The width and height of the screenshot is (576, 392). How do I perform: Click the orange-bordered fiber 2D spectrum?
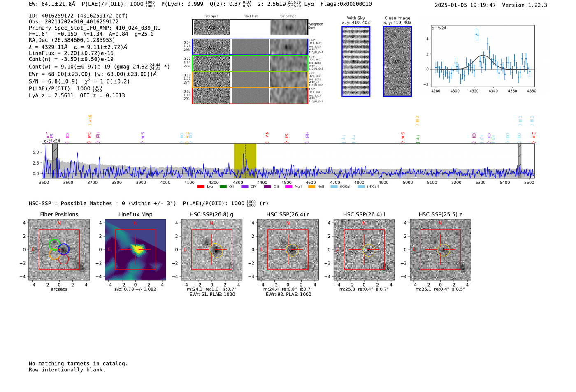point(212,79)
